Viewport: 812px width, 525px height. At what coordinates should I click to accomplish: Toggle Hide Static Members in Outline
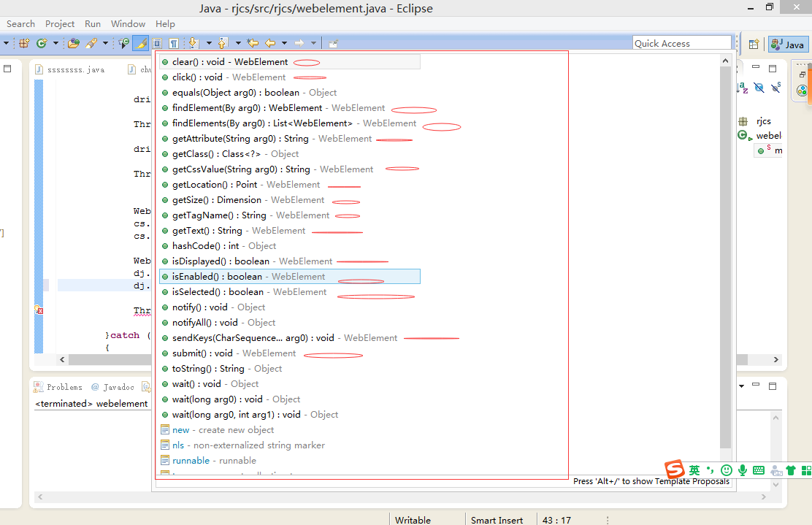click(x=775, y=88)
